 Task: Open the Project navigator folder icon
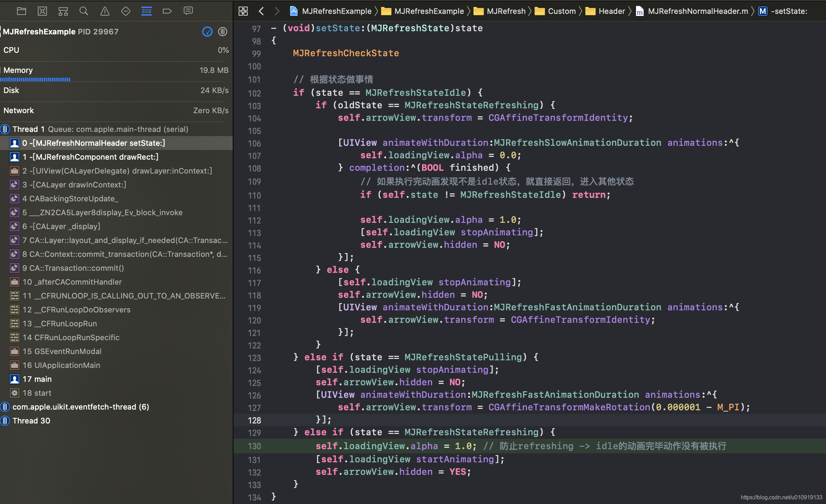pos(22,11)
